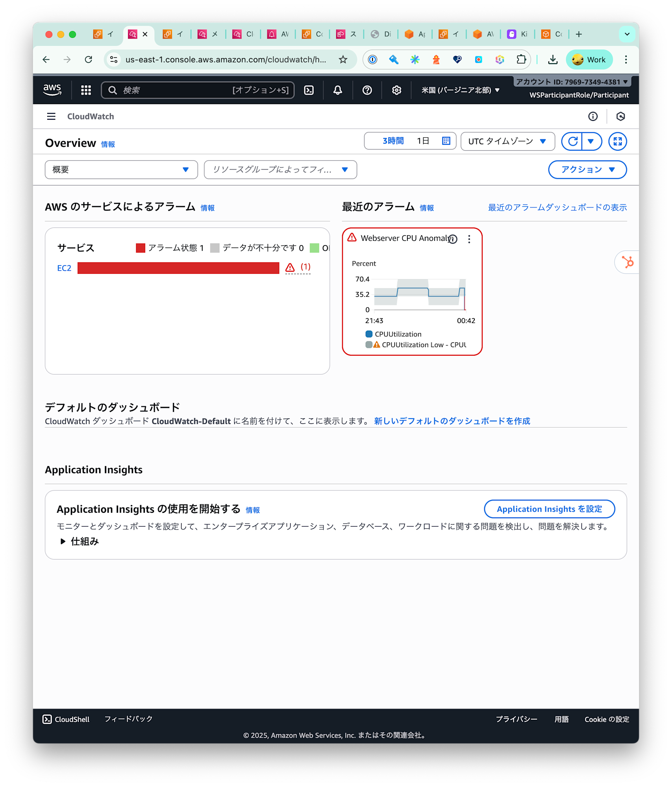Click inside the AWS search field
This screenshot has height=787, width=672.
click(197, 90)
